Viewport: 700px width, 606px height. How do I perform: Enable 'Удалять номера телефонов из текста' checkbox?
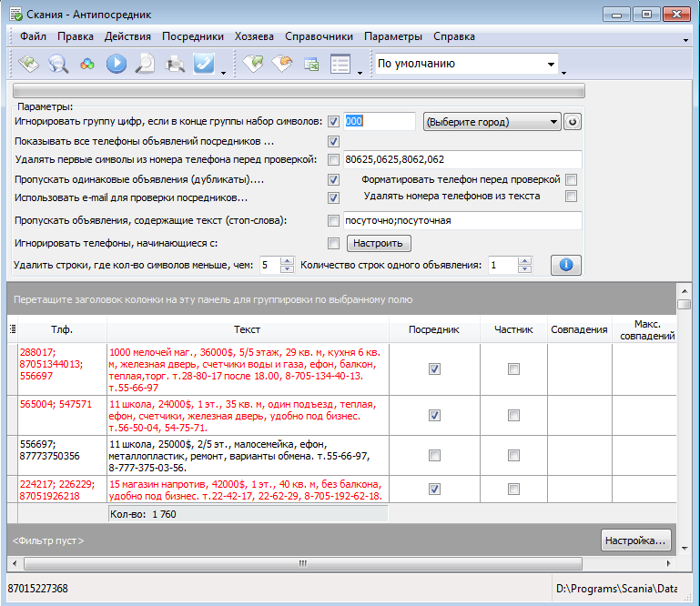coord(571,196)
